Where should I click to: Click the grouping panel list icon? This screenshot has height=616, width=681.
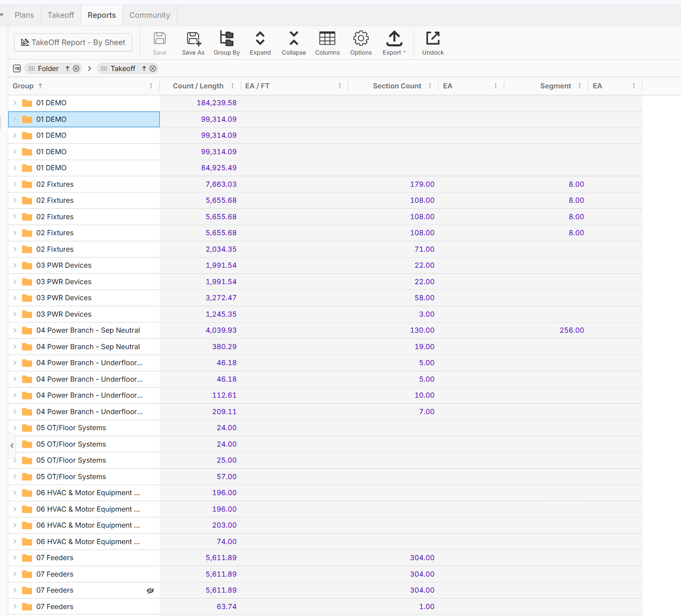coord(17,68)
